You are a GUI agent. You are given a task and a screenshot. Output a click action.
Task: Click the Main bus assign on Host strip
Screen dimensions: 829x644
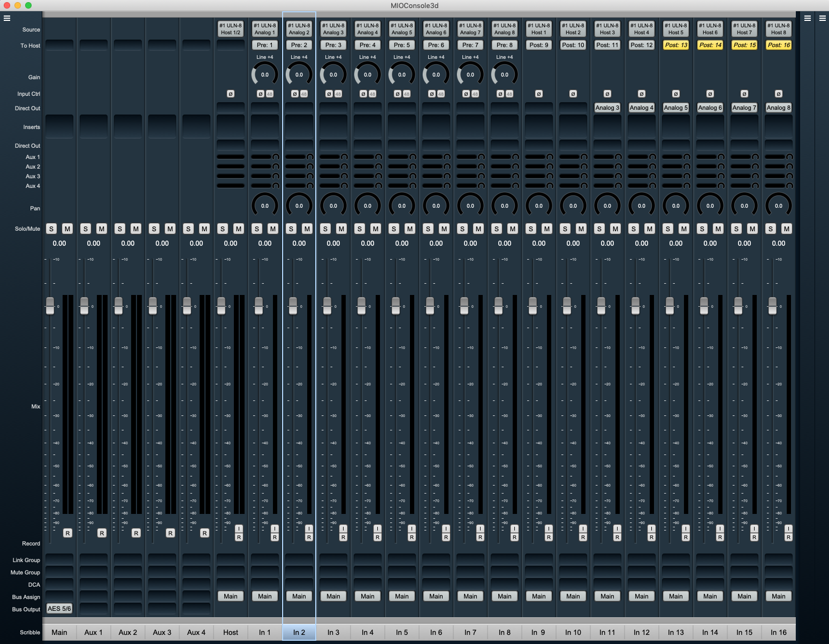tap(231, 596)
